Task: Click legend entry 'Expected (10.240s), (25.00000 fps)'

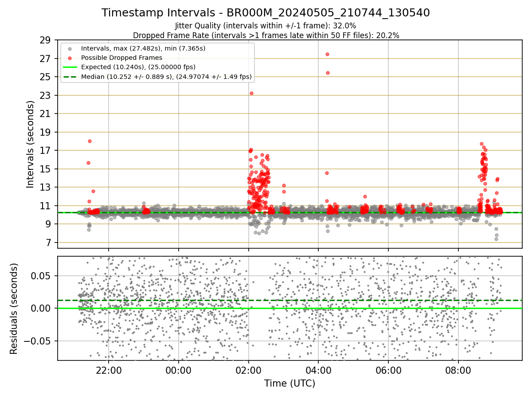Action: 138,67
